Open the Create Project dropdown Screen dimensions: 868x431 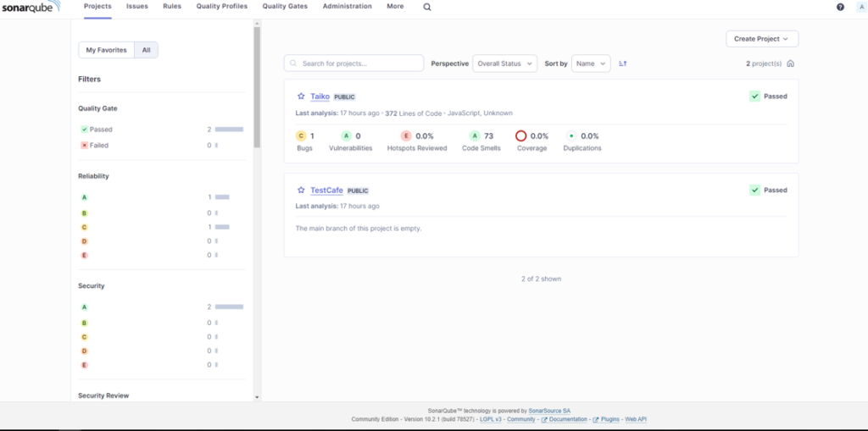(761, 39)
